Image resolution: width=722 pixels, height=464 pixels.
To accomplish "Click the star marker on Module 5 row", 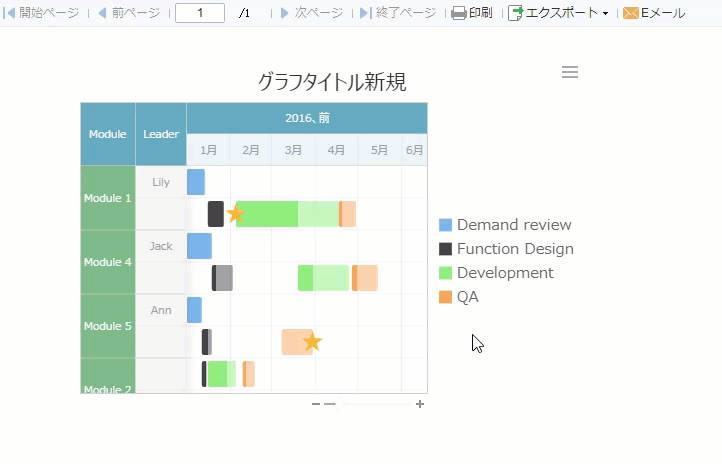I will (x=312, y=342).
